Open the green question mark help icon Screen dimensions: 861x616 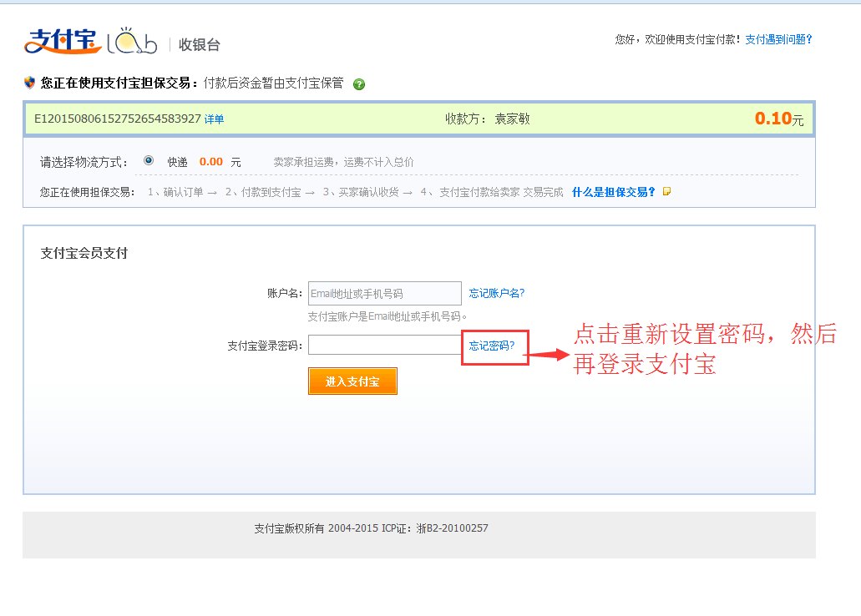(359, 84)
